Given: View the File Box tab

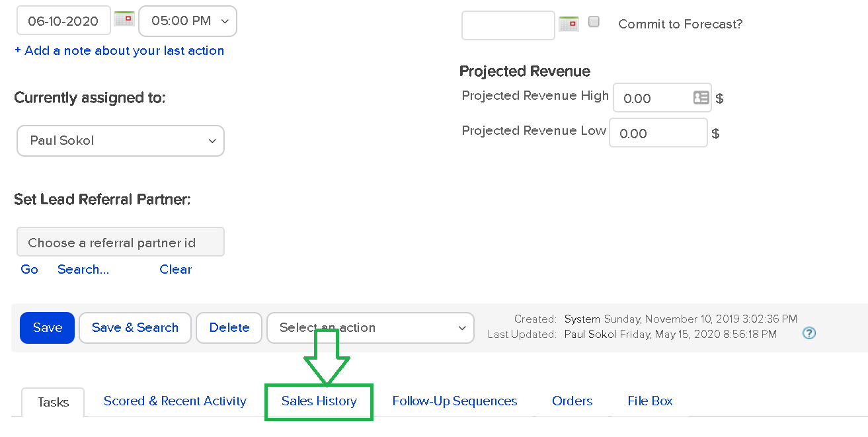Looking at the screenshot, I should point(649,401).
